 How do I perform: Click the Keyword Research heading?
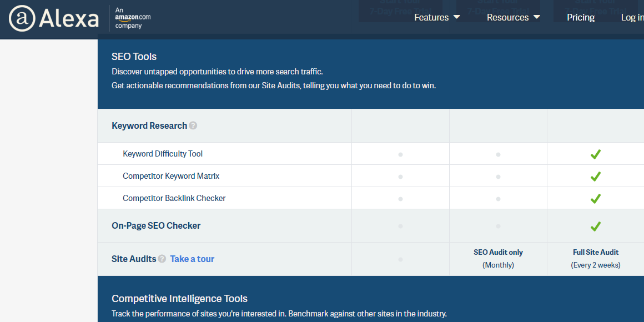149,125
